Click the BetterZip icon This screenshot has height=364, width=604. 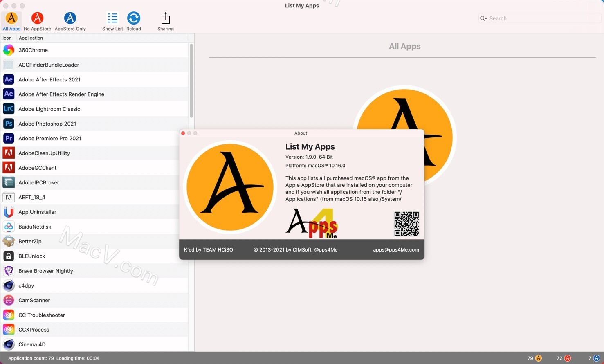point(9,241)
